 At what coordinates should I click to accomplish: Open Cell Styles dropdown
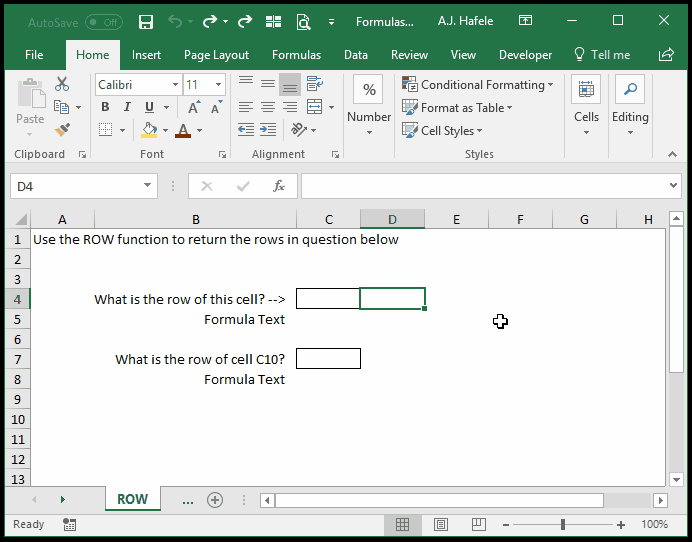tap(442, 130)
